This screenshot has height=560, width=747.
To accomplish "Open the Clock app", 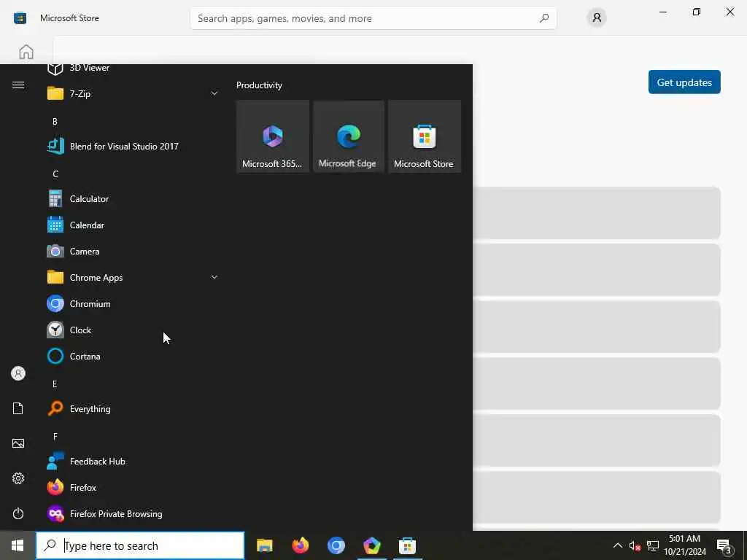I will click(x=133, y=330).
